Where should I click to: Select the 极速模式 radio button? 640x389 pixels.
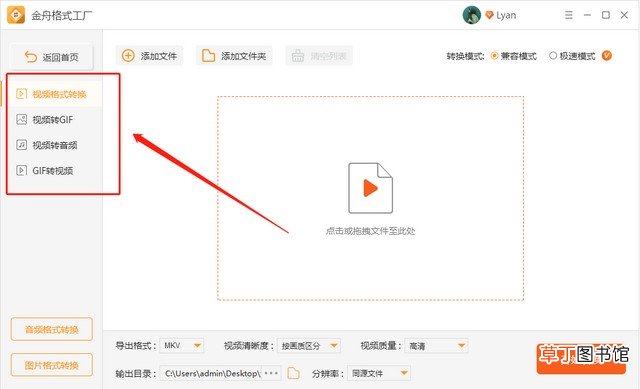[553, 56]
